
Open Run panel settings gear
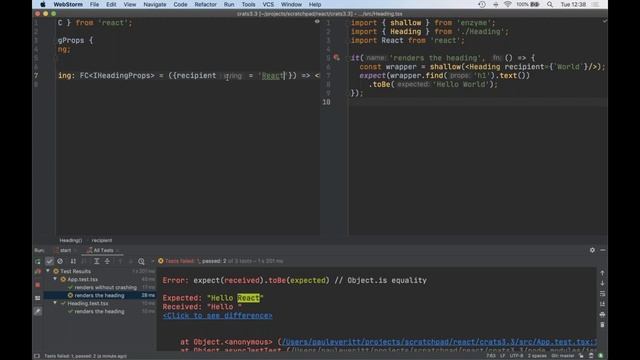click(x=592, y=250)
